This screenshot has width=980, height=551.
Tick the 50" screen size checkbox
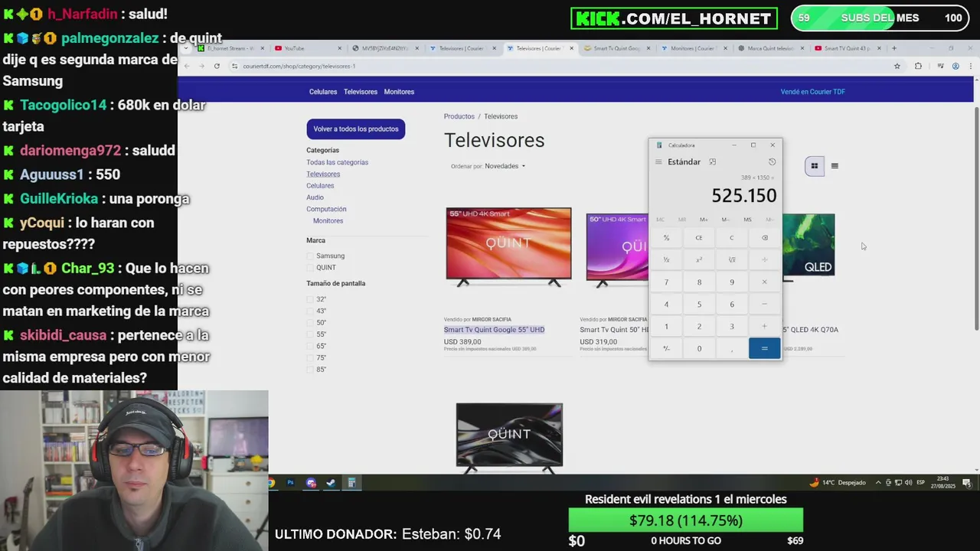[310, 323]
